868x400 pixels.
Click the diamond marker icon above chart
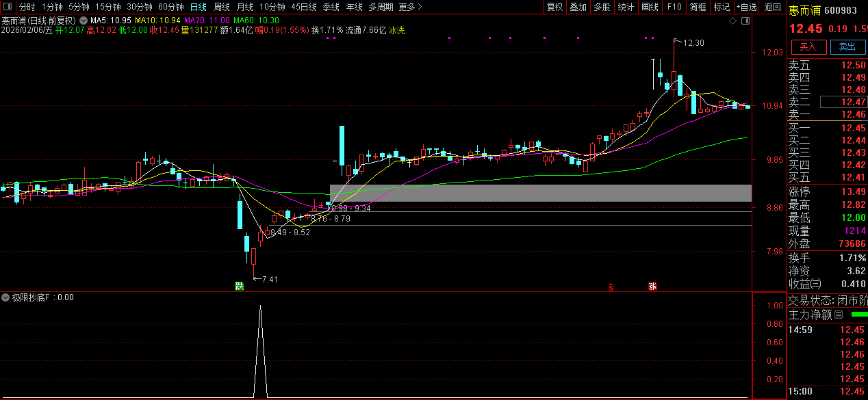tap(732, 21)
